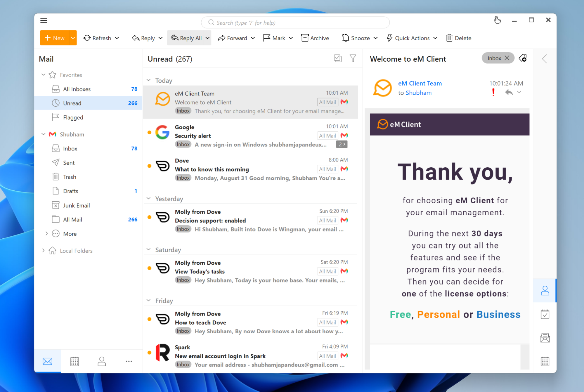
Task: Open the Reply dropdown arrow
Action: 160,38
